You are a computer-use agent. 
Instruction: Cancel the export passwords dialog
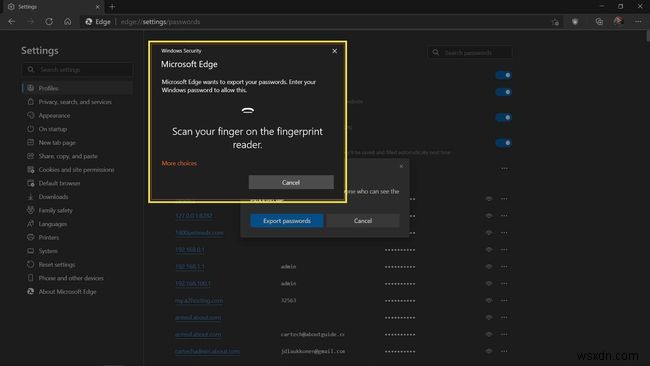tap(363, 221)
